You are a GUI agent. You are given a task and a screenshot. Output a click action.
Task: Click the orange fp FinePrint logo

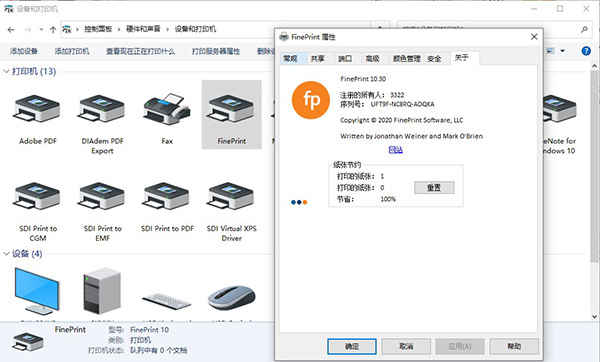tap(311, 100)
